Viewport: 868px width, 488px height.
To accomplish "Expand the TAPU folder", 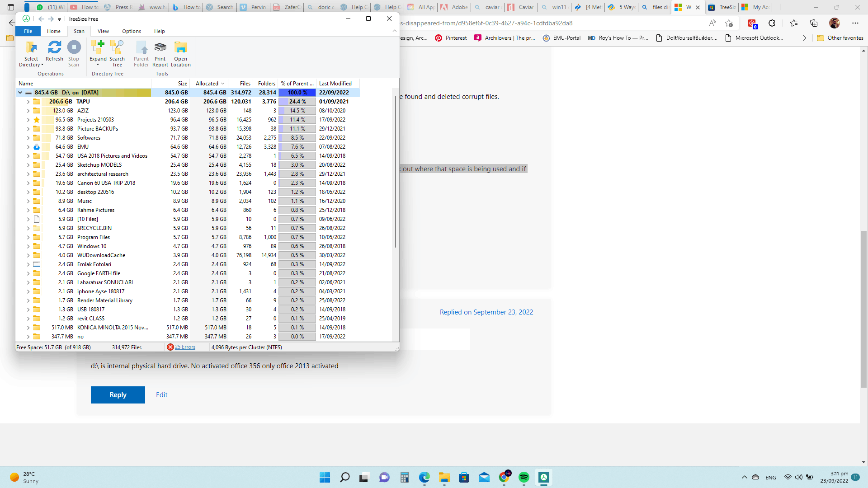I will point(28,102).
